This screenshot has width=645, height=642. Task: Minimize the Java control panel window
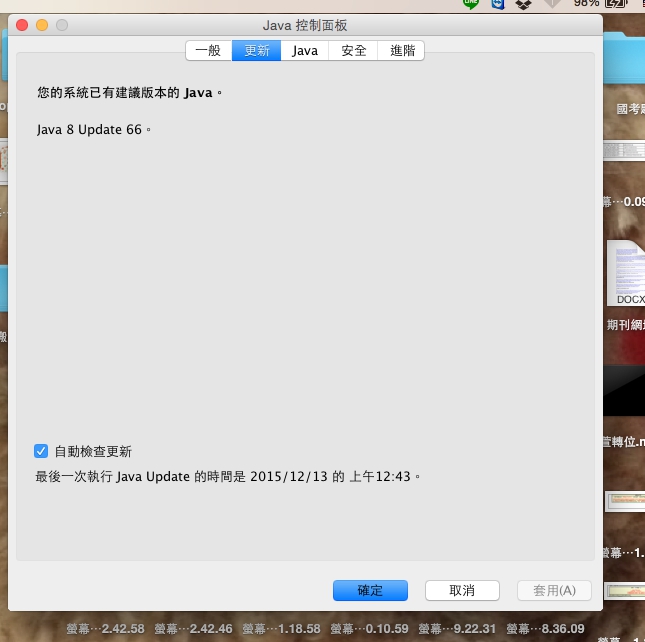click(42, 25)
